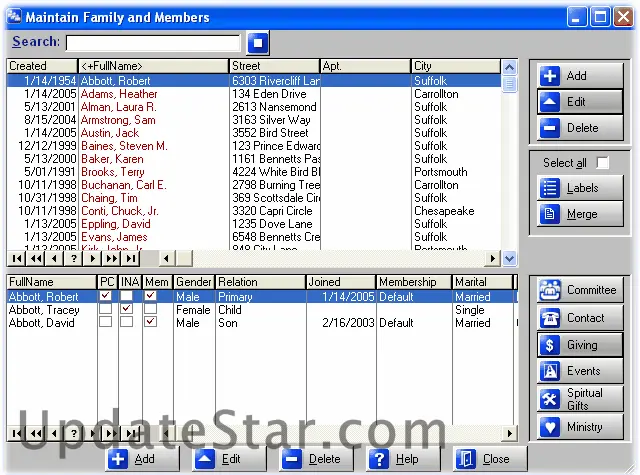
Task: Open the Contact panel
Action: (x=580, y=318)
